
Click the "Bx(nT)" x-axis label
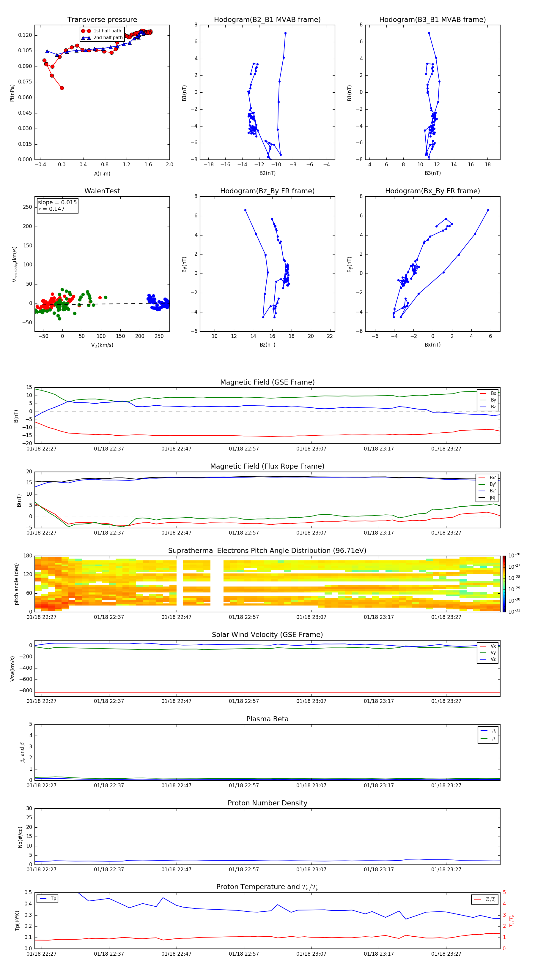point(432,345)
